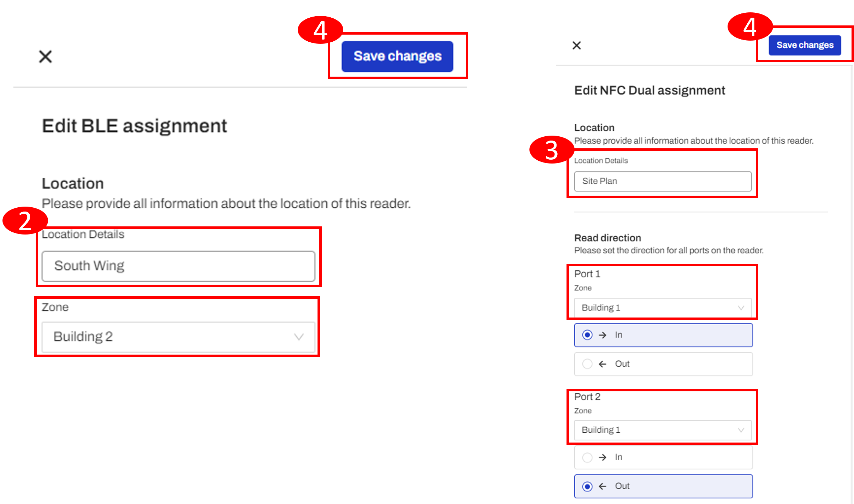Save changes in the BLE assignment panel
Viewport: 854px width, 504px height.
click(x=397, y=57)
